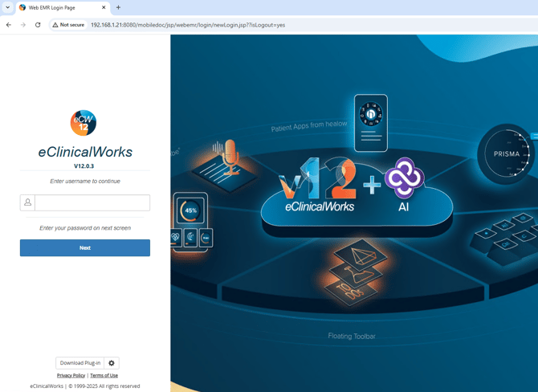Click the Next button
538x392 pixels.
85,248
